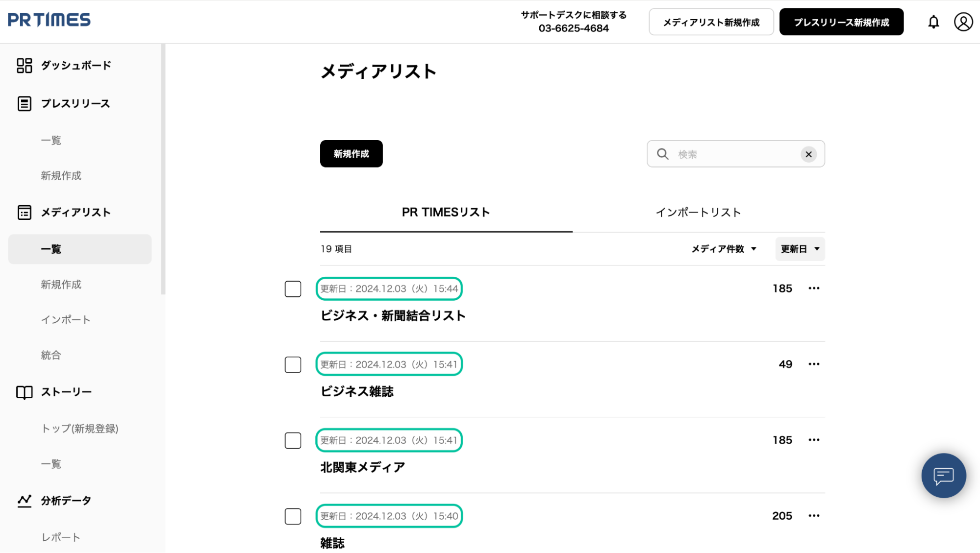
Task: Open the 更新日 sort dropdown
Action: point(800,249)
